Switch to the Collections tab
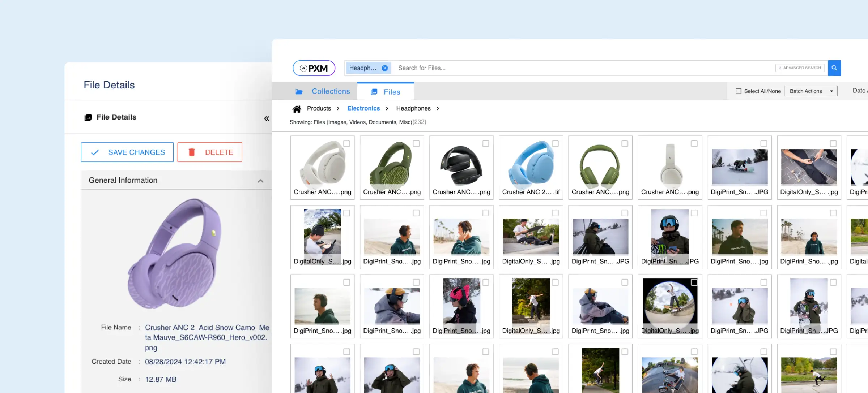Viewport: 868px width, 393px height. pos(331,91)
